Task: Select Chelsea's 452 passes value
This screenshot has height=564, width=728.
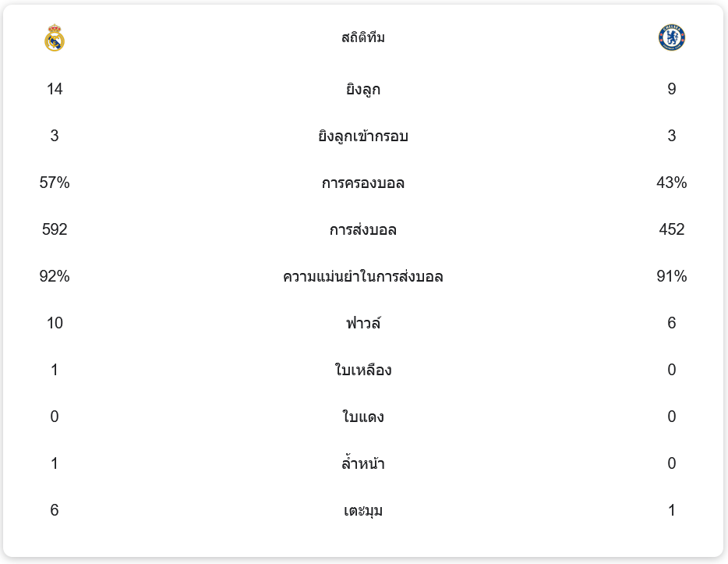Action: click(x=672, y=229)
